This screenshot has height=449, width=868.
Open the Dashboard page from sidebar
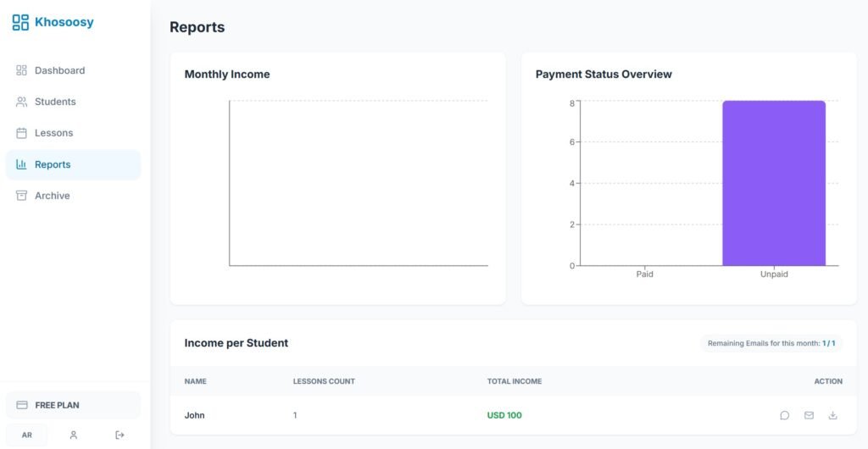(59, 70)
